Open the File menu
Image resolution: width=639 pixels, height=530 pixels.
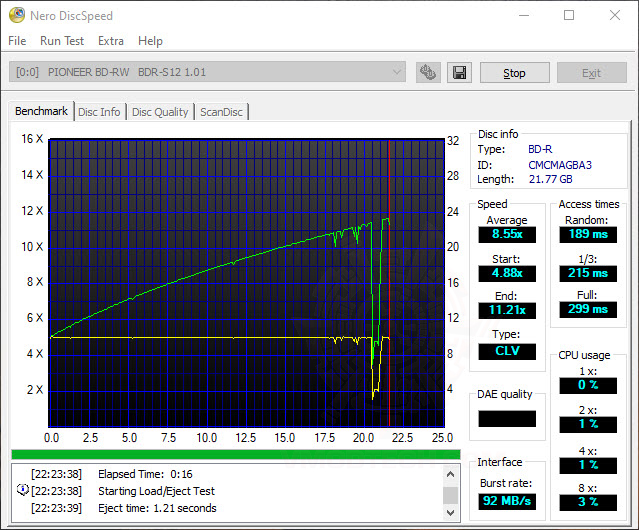[x=17, y=41]
